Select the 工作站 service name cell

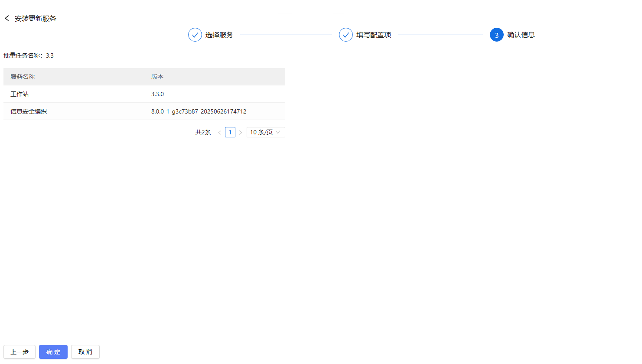click(x=74, y=94)
